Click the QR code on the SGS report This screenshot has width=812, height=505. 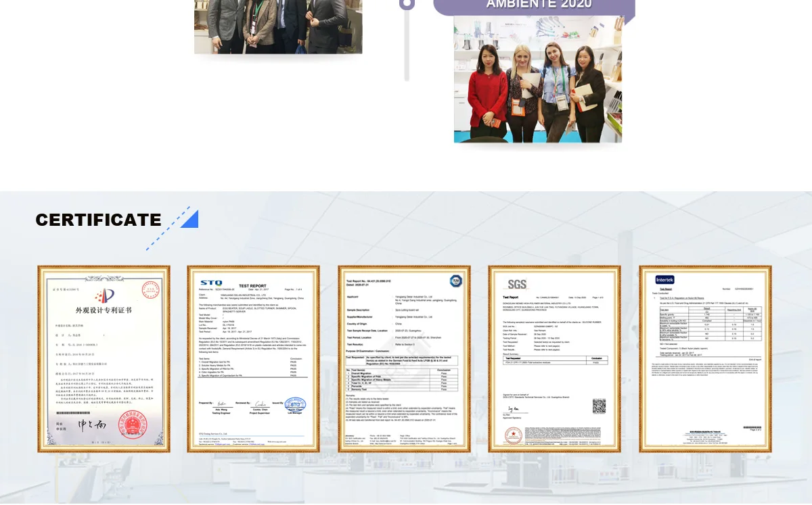[599, 406]
